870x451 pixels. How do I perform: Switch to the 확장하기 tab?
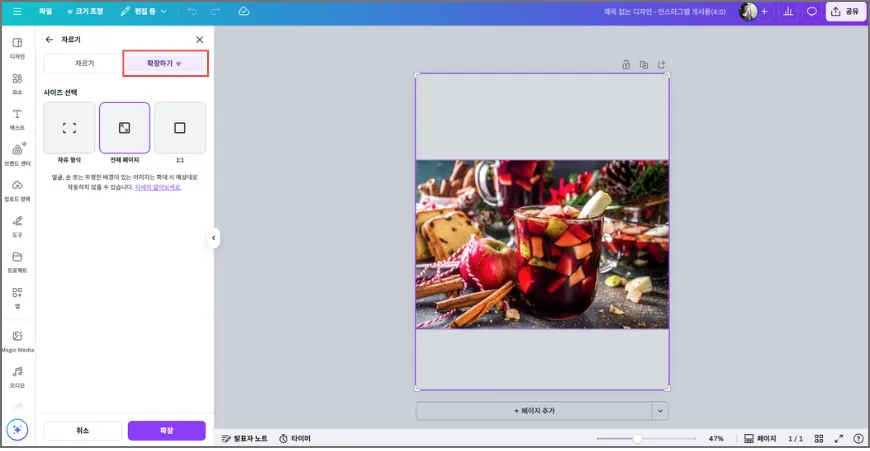point(165,63)
